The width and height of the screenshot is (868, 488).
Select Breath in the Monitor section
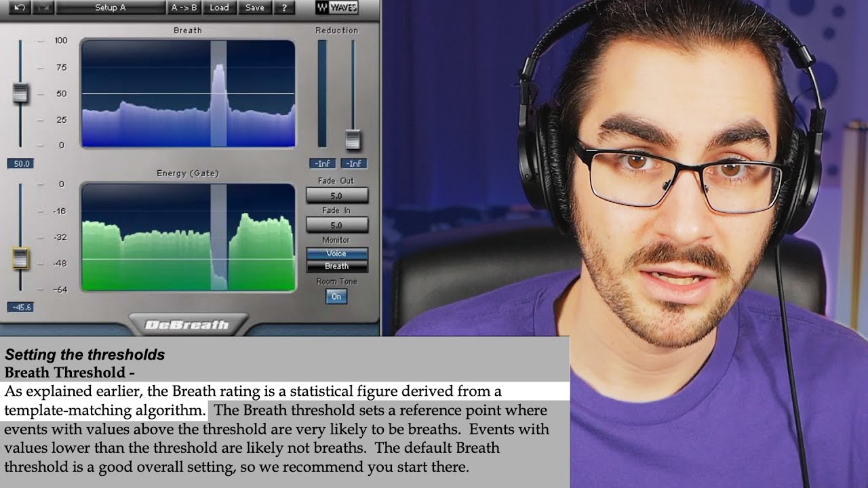337,266
